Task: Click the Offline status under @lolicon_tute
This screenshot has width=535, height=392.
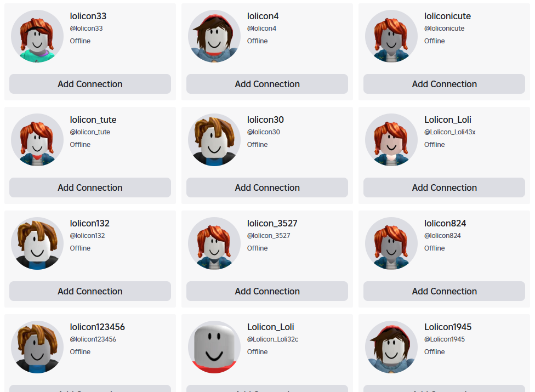Action: point(80,145)
